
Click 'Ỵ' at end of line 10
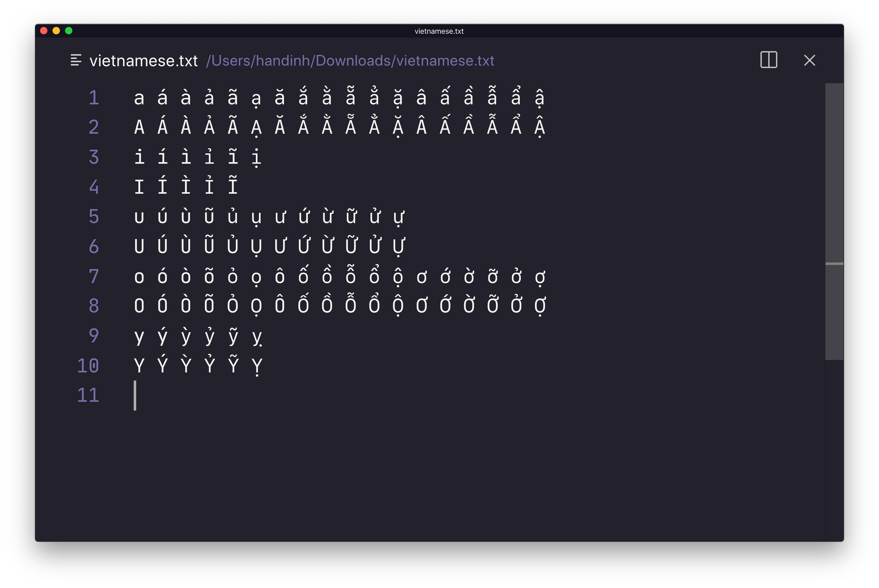point(257,367)
